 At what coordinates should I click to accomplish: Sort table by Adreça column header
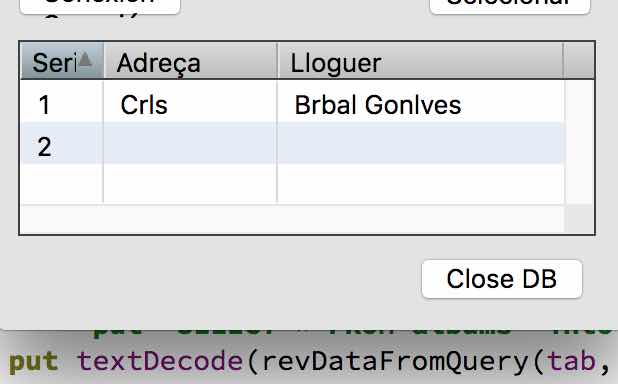pyautogui.click(x=191, y=61)
